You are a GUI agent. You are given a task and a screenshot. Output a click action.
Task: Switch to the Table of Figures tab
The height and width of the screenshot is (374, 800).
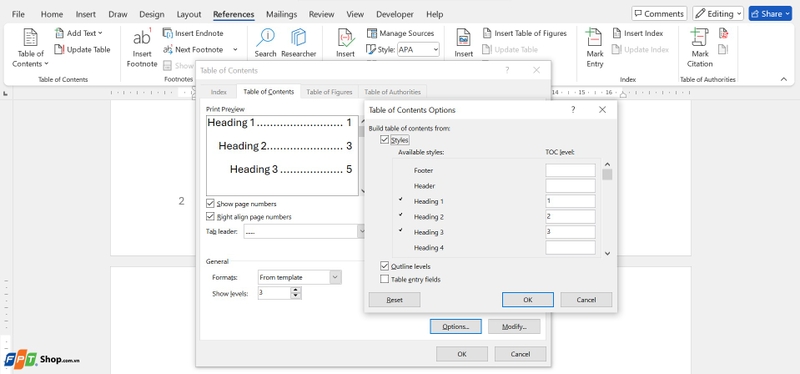(329, 92)
